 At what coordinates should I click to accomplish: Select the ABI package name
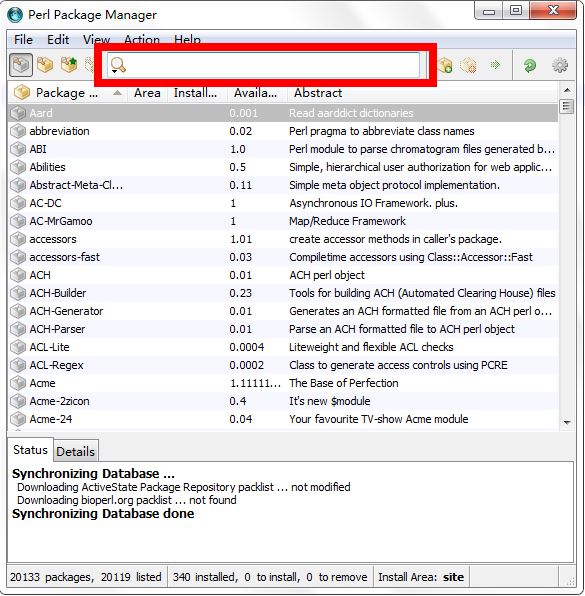[x=38, y=149]
